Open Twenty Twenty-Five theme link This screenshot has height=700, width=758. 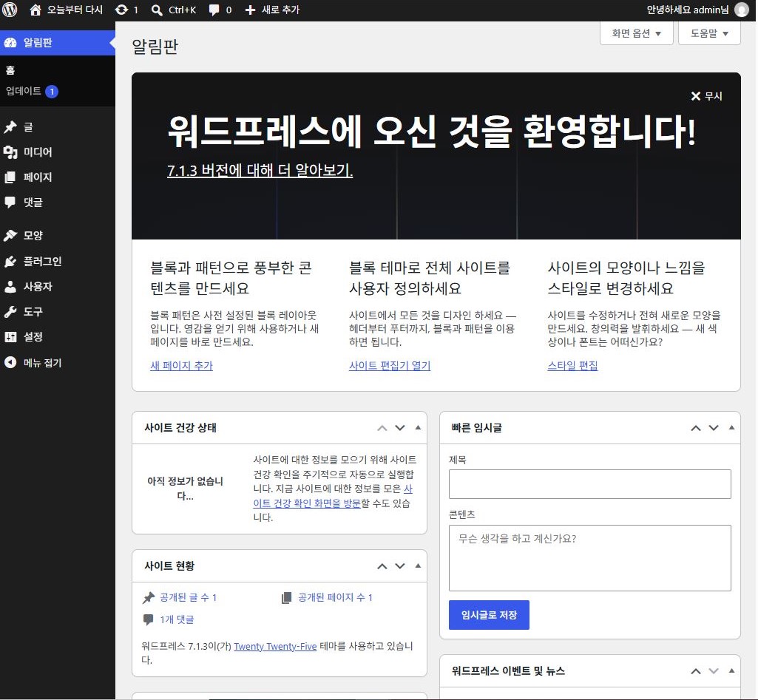(x=275, y=646)
